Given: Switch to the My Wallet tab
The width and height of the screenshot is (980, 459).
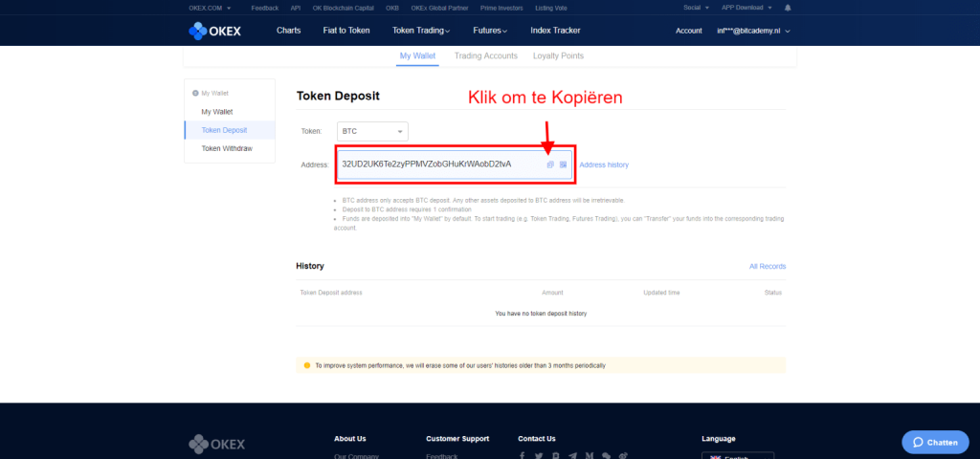Looking at the screenshot, I should point(417,55).
